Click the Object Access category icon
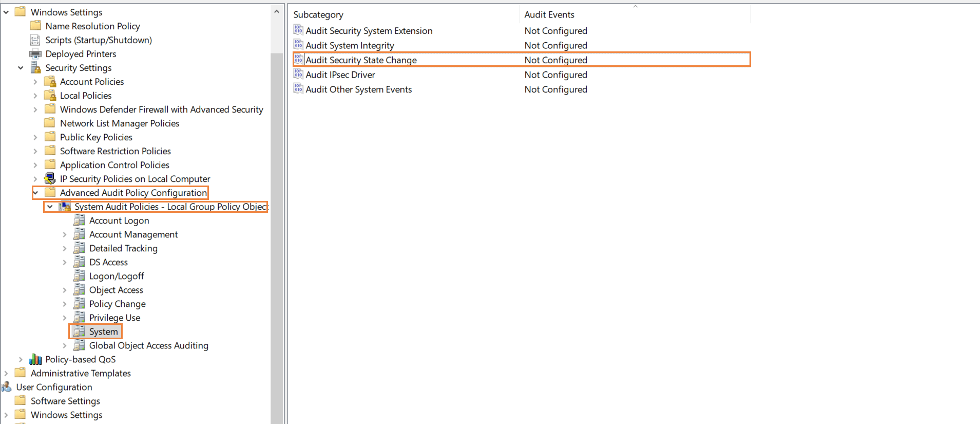The height and width of the screenshot is (424, 980). click(79, 289)
